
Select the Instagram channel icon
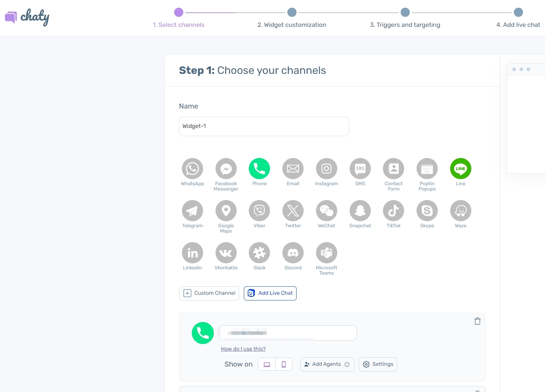pos(326,169)
